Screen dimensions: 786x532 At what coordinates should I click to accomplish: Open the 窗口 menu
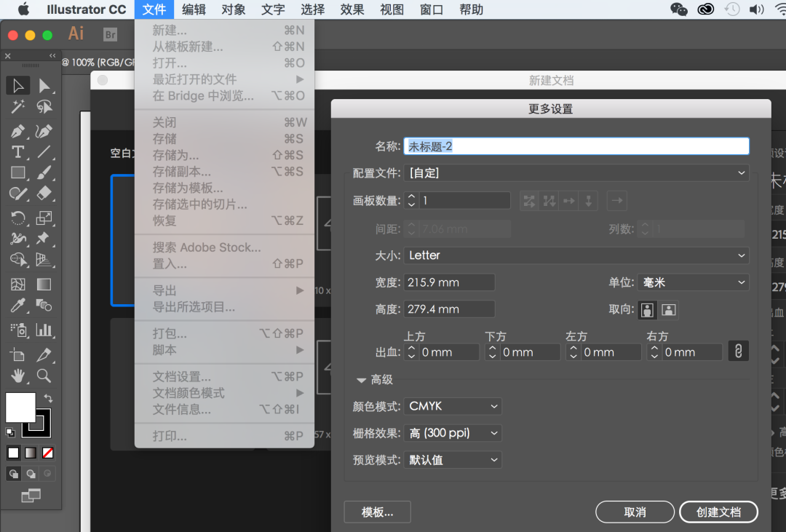coord(431,9)
